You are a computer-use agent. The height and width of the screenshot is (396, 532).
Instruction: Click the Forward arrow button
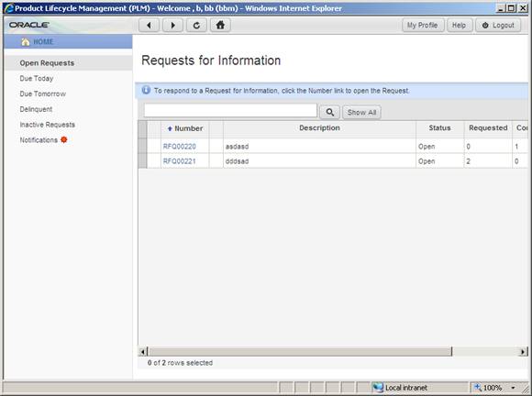point(172,25)
